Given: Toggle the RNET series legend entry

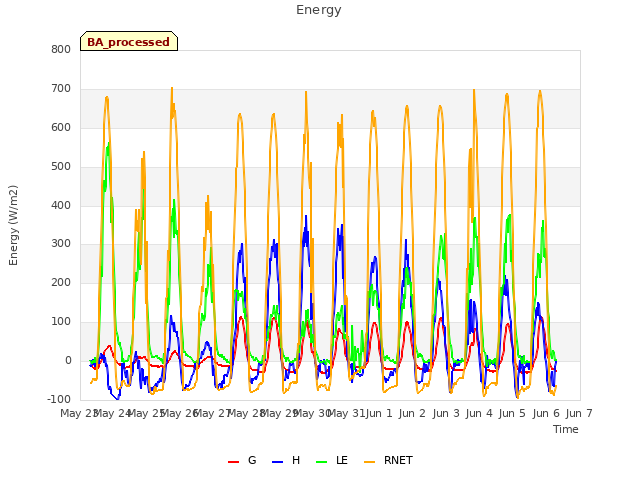Looking at the screenshot, I should click(x=388, y=460).
